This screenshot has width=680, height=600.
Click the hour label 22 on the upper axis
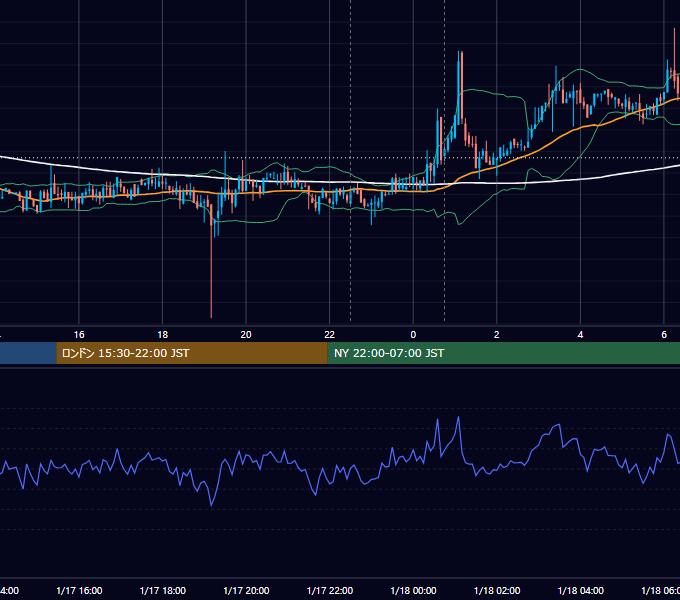click(330, 335)
